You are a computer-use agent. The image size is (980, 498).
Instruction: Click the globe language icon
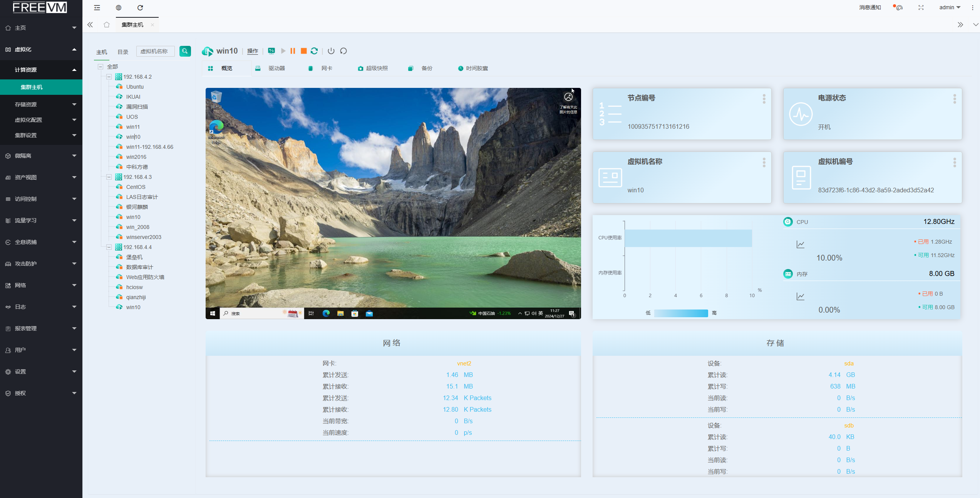coord(119,8)
